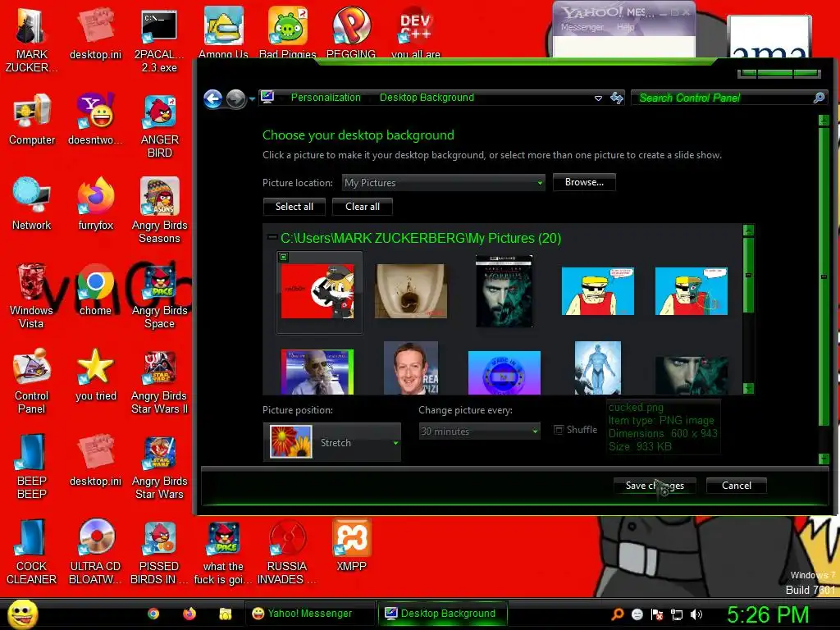Click the Select all button
The width and height of the screenshot is (840, 630).
(294, 207)
